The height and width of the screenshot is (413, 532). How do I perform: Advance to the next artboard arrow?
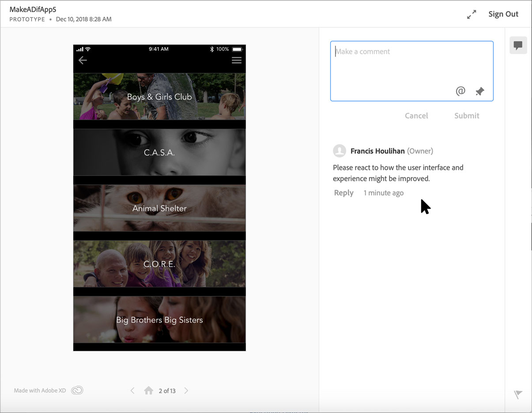[x=186, y=390]
